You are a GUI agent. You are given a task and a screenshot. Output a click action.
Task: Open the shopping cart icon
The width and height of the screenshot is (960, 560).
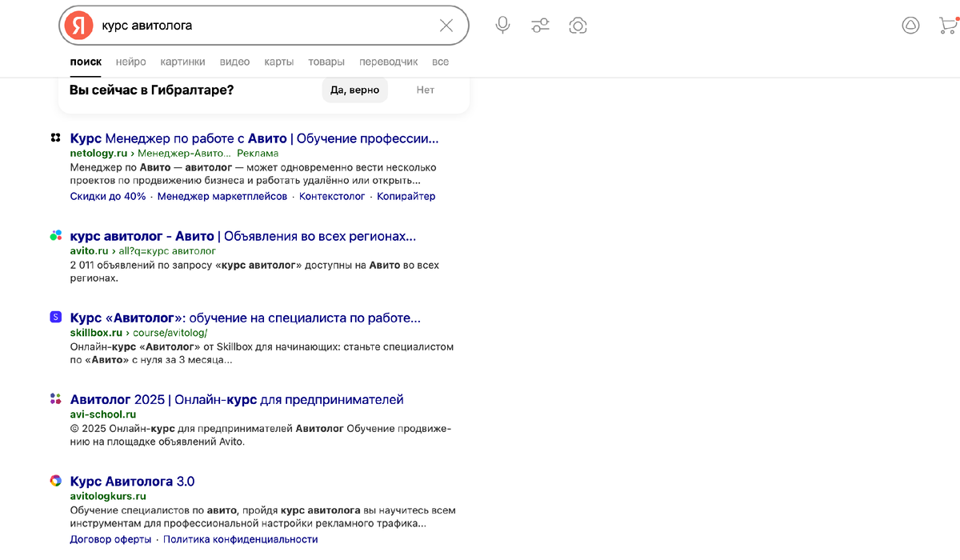[948, 26]
